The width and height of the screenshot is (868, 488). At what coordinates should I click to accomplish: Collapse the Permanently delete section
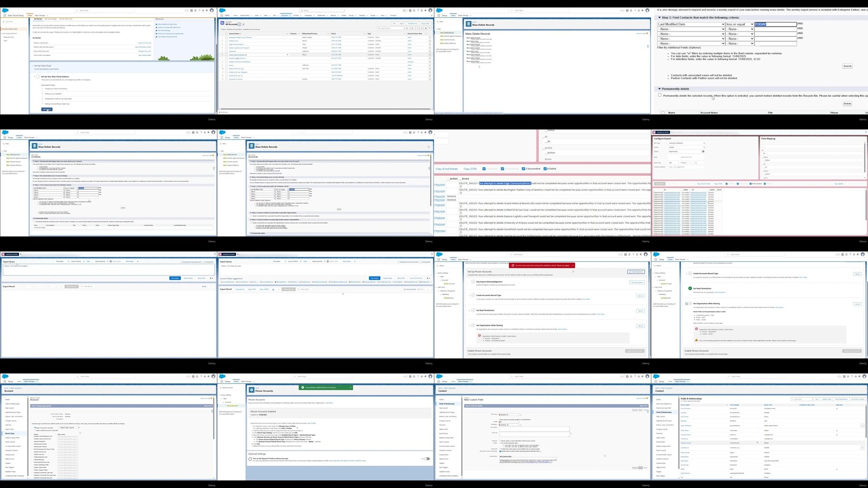pos(660,89)
